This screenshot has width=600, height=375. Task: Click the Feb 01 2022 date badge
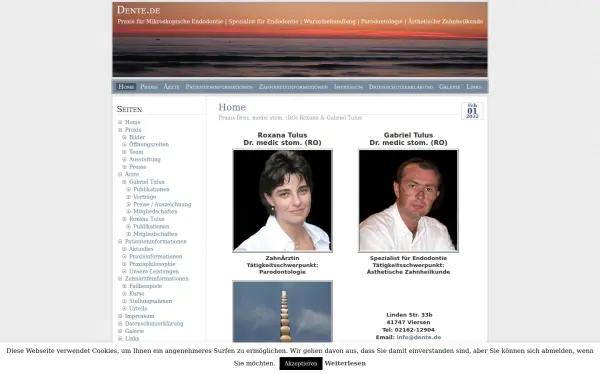point(472,111)
